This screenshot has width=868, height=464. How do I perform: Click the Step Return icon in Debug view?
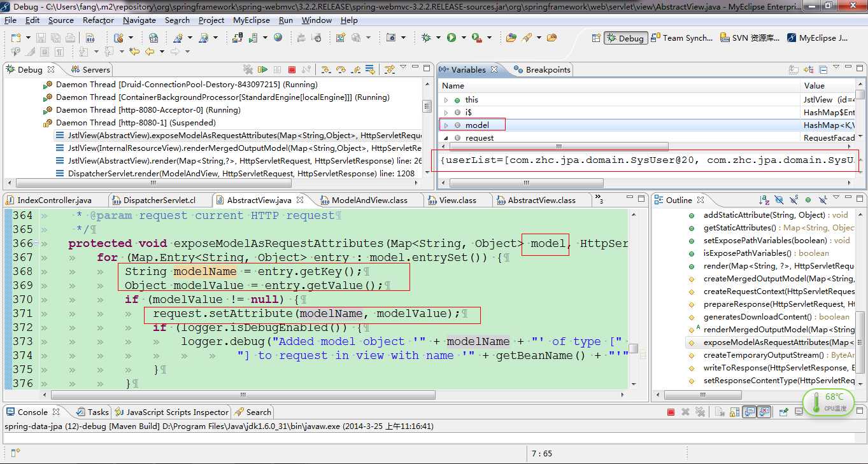click(355, 69)
